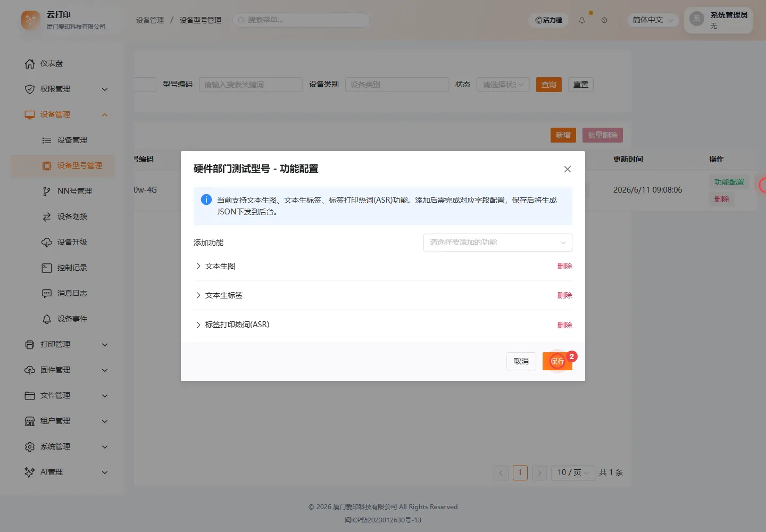Screen dimensions: 766x532
Task: Click the 重置 reset button
Action: click(581, 85)
